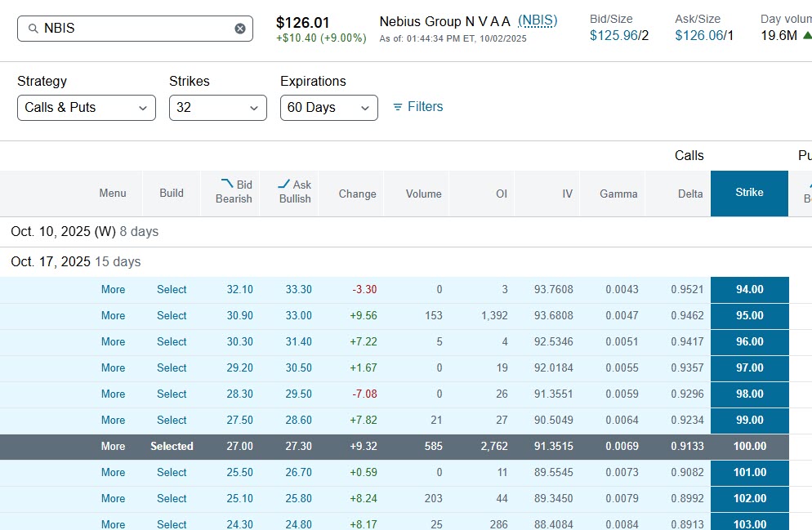The height and width of the screenshot is (530, 812).
Task: Open the Expirations 60 Days dropdown
Action: (328, 108)
